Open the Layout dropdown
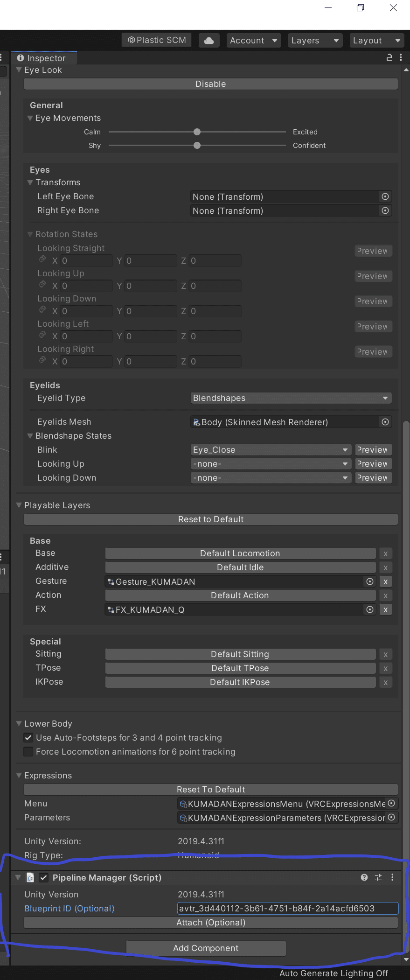This screenshot has width=410, height=980. [x=377, y=41]
